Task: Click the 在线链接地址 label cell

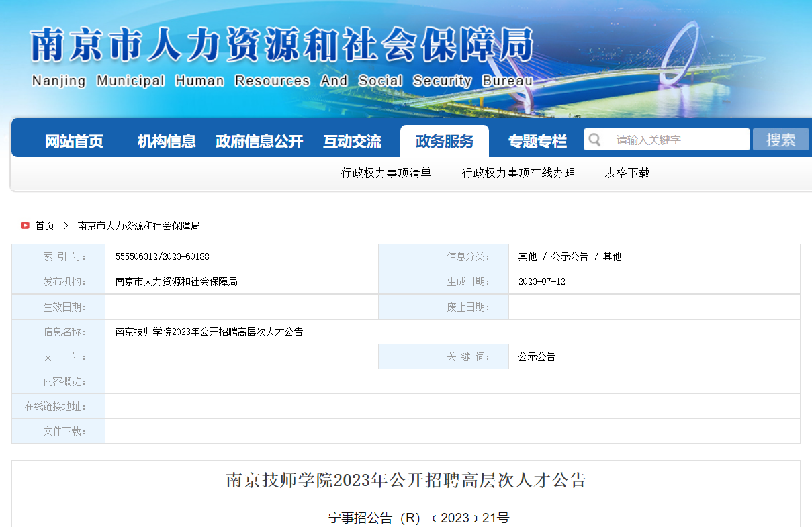Action: (x=58, y=406)
